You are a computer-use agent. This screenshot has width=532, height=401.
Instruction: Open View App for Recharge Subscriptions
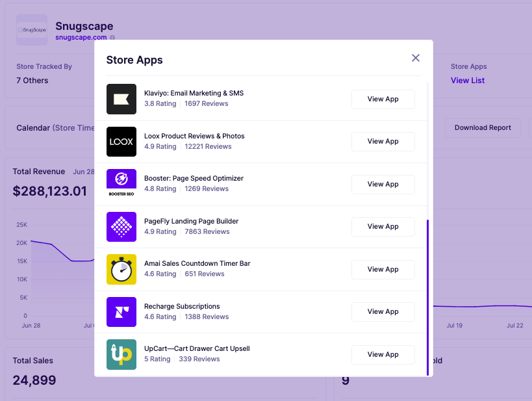pyautogui.click(x=383, y=311)
